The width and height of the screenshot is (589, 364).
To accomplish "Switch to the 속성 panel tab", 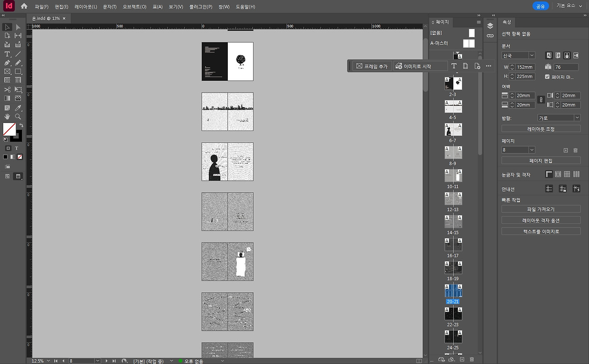I will (x=507, y=22).
